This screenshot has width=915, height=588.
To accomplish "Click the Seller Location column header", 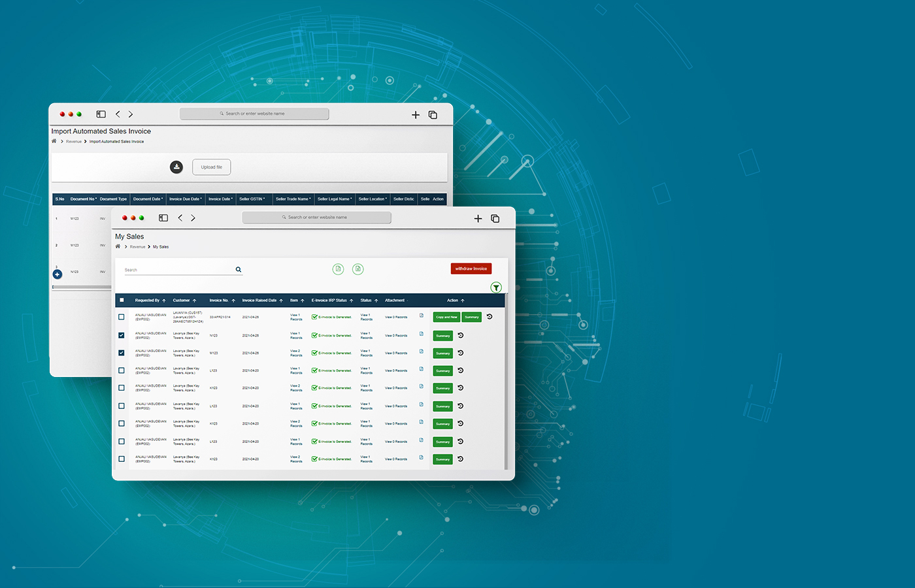I will 373,199.
